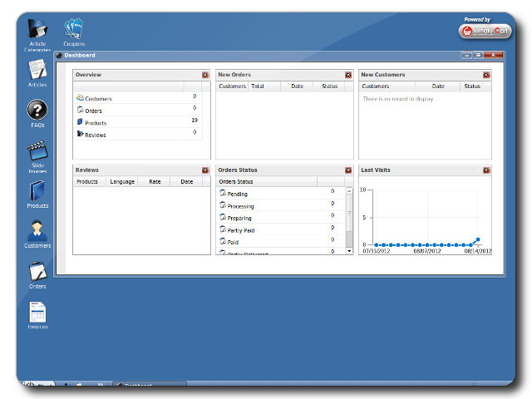
Task: Open the Coupons desktop icon
Action: [75, 31]
